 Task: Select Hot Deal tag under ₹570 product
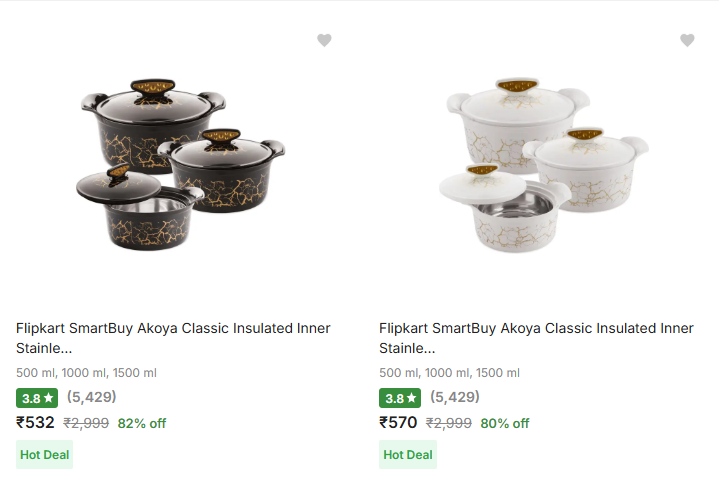click(408, 454)
